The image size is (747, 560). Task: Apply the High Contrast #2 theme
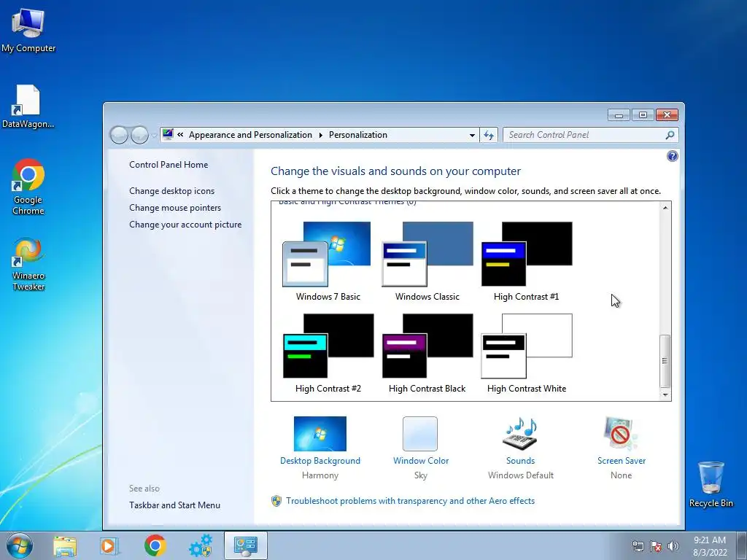(x=328, y=354)
